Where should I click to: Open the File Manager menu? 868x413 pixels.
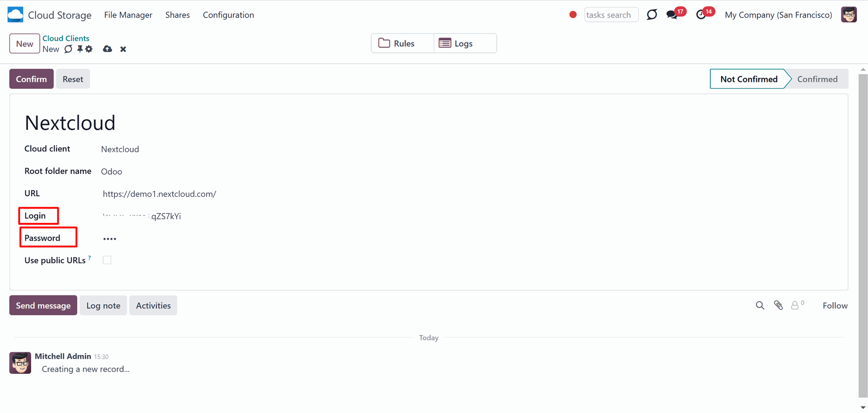(x=128, y=15)
